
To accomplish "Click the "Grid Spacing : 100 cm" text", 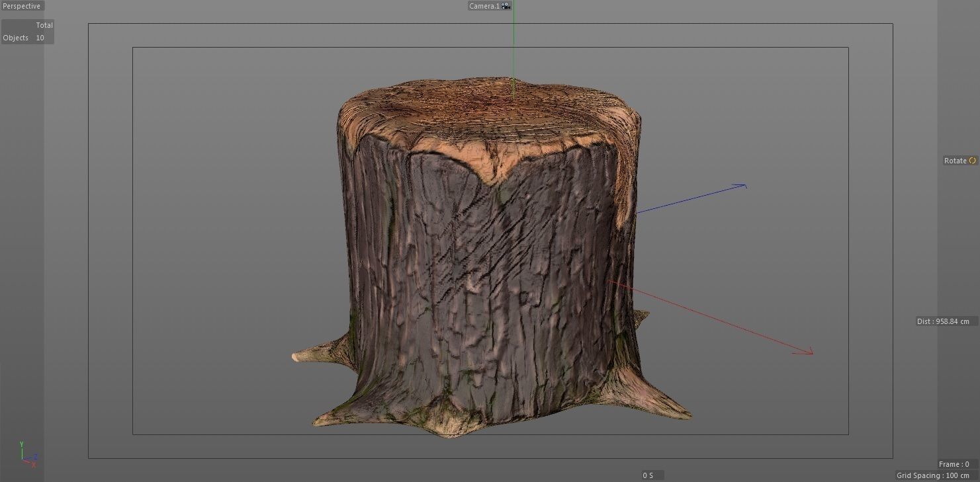I will tap(932, 475).
